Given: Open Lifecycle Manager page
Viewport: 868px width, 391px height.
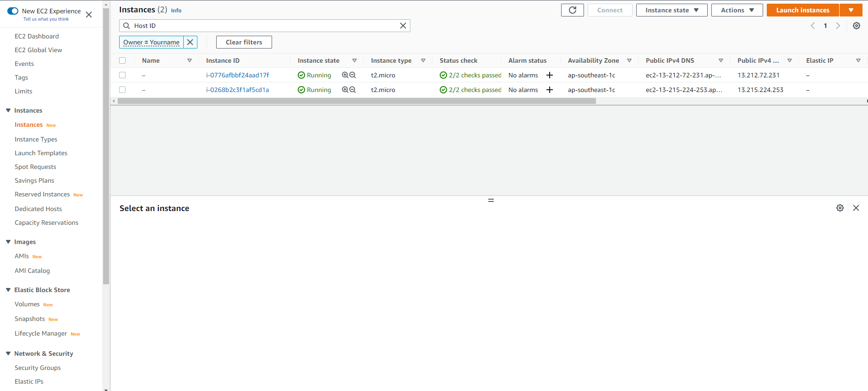Looking at the screenshot, I should click(41, 333).
